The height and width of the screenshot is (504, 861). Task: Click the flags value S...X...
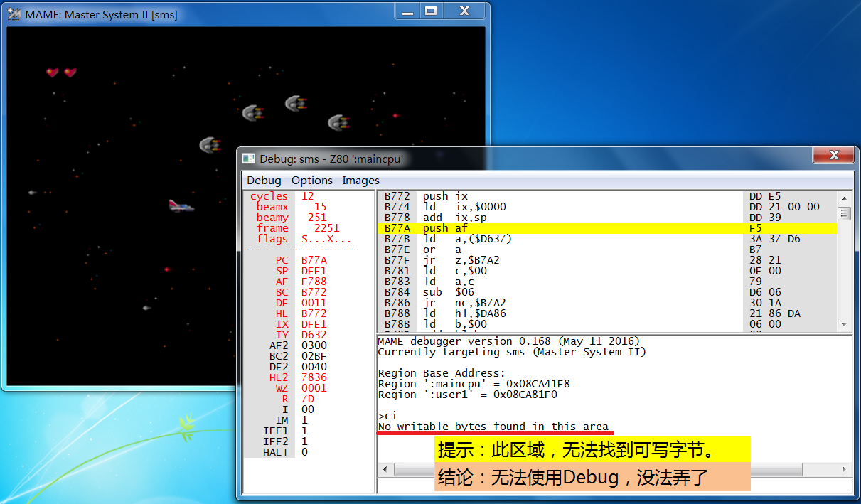click(x=326, y=239)
